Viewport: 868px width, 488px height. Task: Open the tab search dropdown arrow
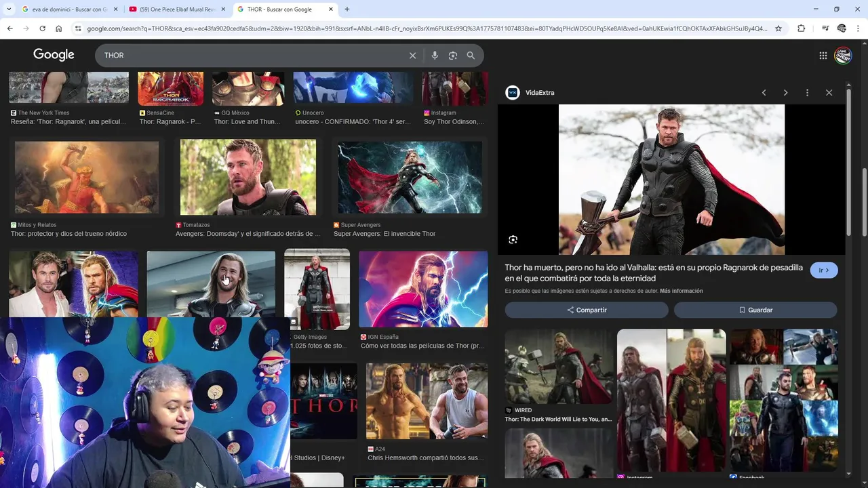click(9, 9)
